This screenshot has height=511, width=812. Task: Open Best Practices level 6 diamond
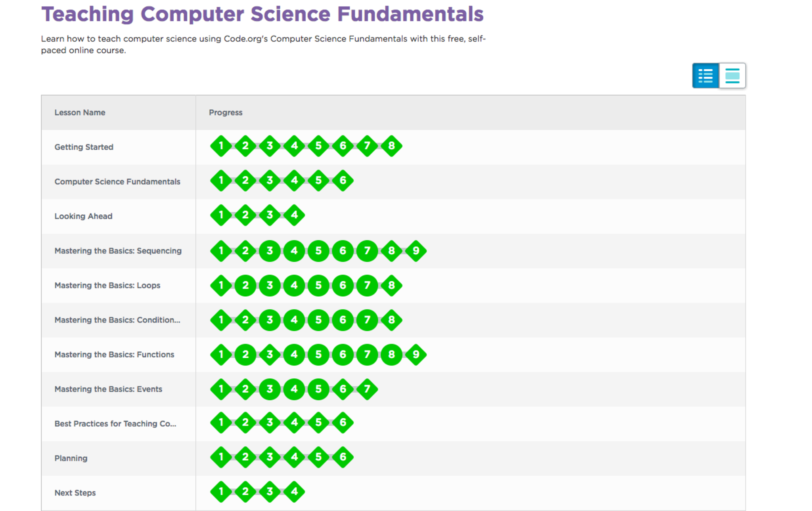[x=343, y=423]
